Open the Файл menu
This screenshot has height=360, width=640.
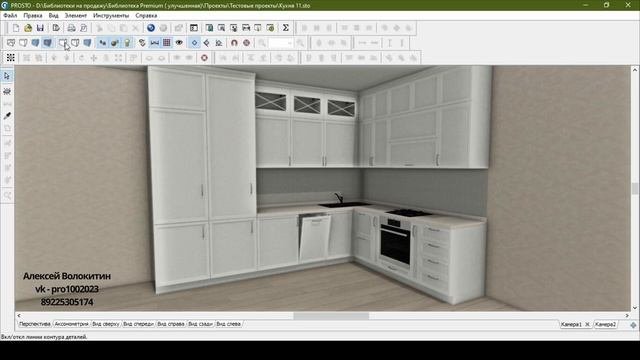click(10, 16)
